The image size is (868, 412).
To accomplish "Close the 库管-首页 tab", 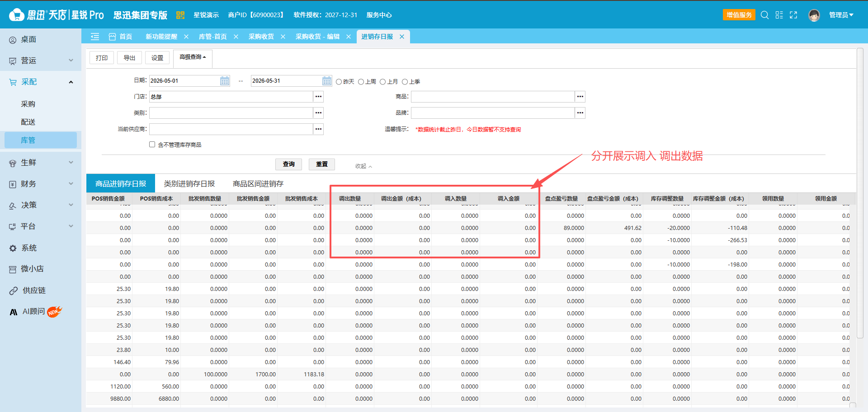I will coord(236,37).
